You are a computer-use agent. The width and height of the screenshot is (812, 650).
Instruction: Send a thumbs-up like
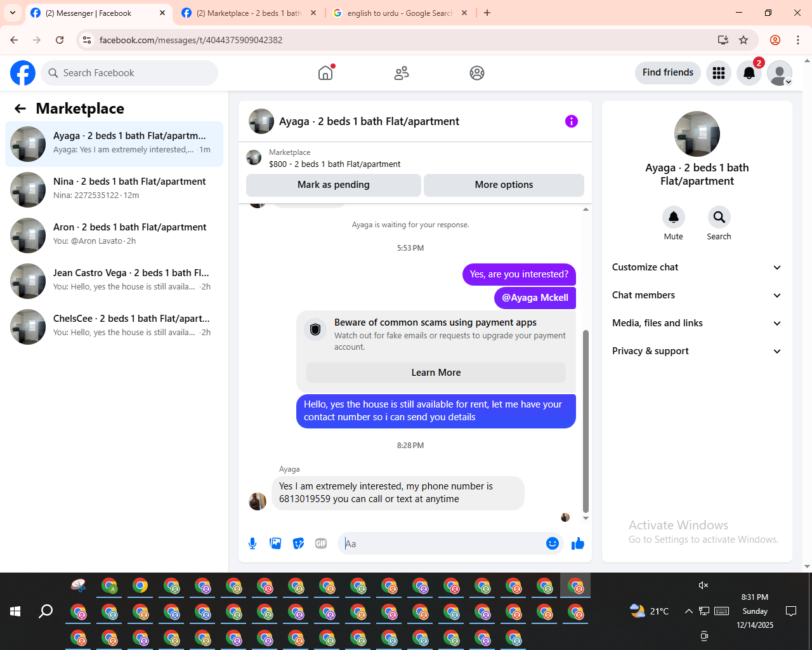[577, 543]
